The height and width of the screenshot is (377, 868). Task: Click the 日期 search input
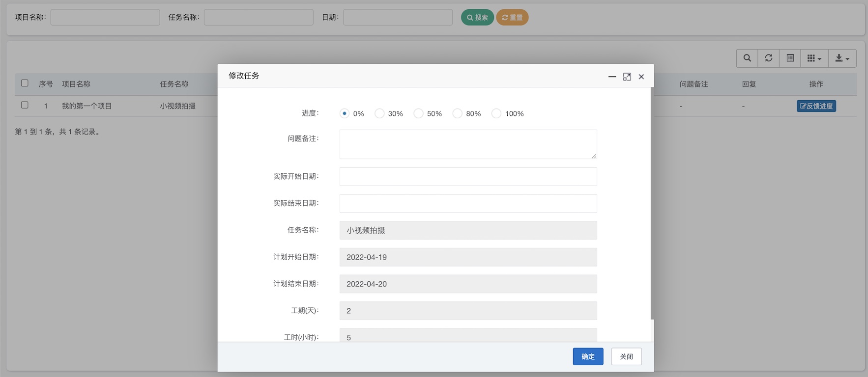398,17
